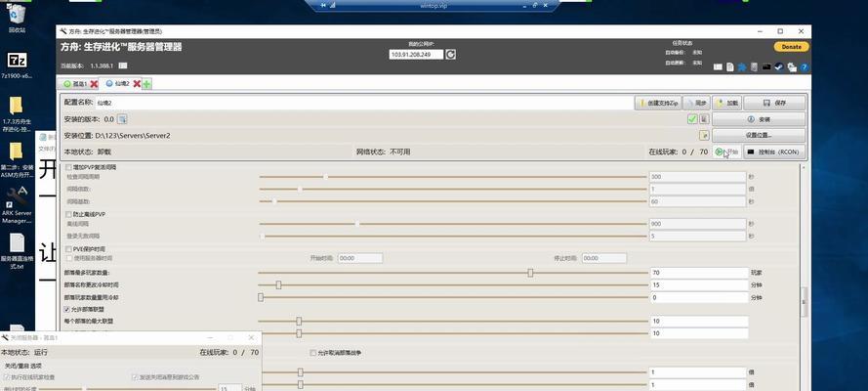Click the 15 分钟 value field in main window
868x391 pixels.
(699, 284)
